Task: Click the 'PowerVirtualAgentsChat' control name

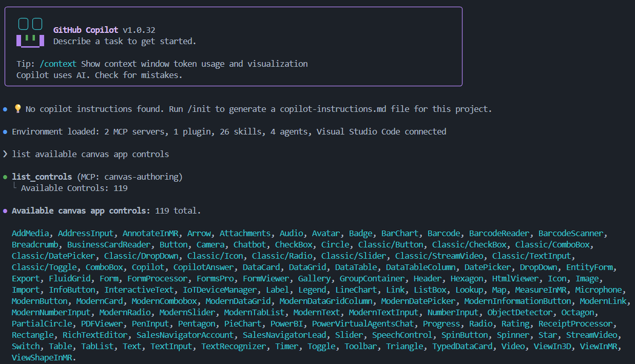Action: (362, 324)
